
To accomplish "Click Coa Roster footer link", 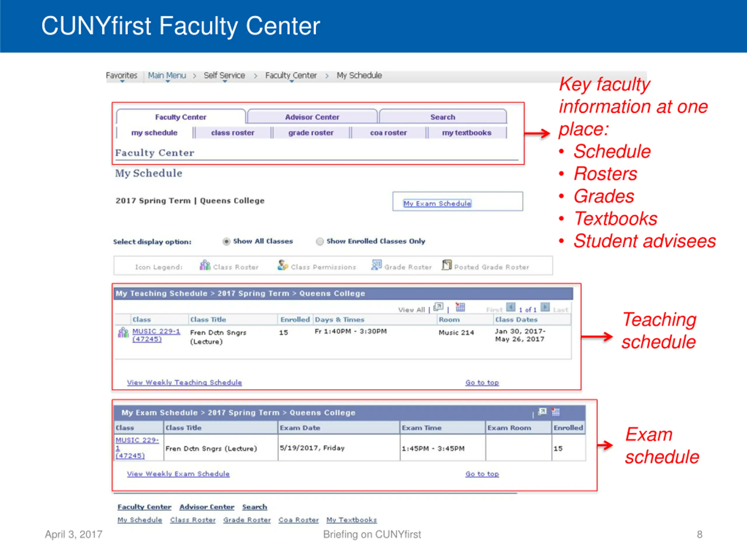I will (x=299, y=520).
